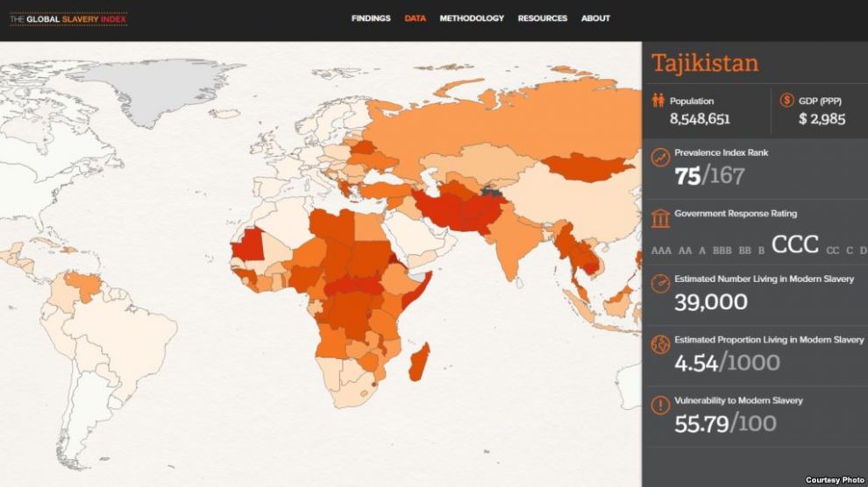
Task: Open the Resources navigation link
Action: coord(542,18)
